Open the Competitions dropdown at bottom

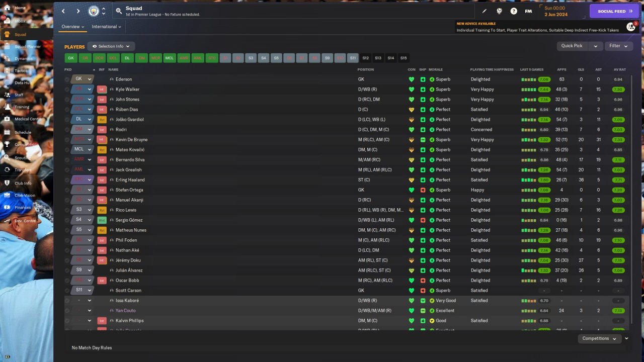pos(599,338)
